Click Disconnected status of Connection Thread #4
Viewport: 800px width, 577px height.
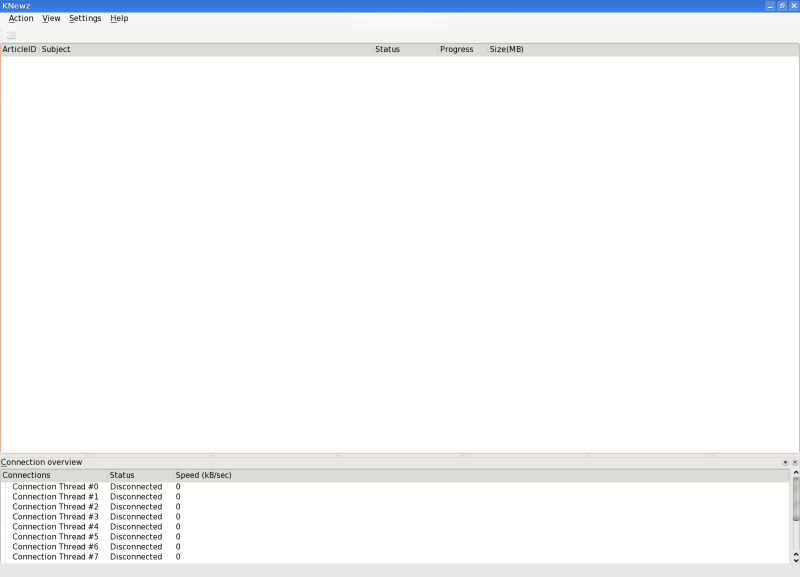point(136,526)
